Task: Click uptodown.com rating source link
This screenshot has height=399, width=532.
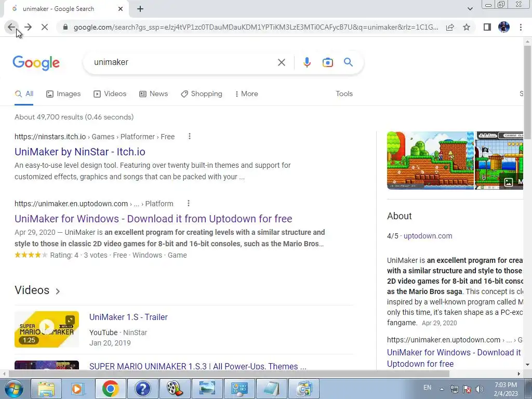Action: (428, 236)
